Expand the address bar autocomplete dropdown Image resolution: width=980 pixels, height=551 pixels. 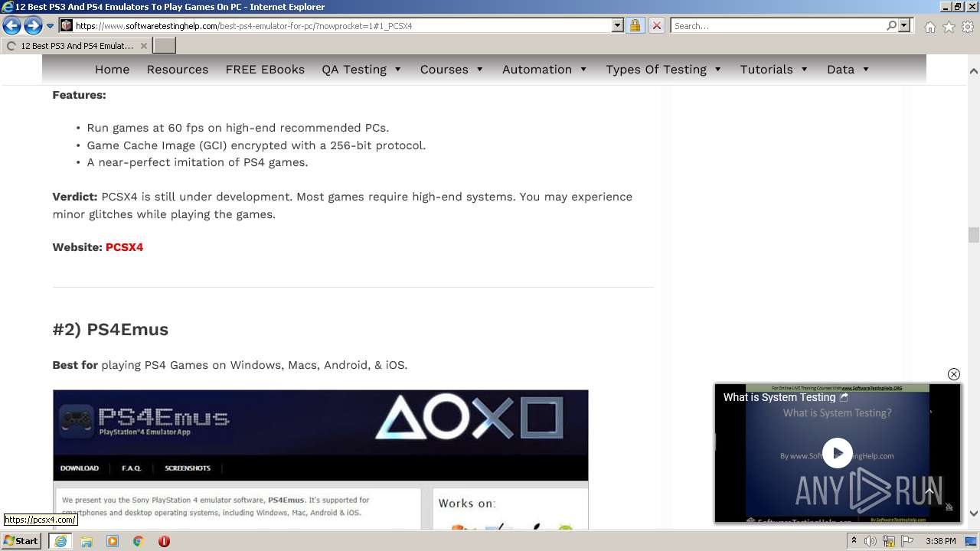pos(618,25)
